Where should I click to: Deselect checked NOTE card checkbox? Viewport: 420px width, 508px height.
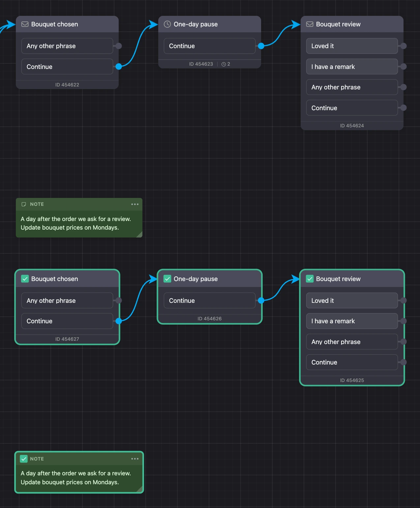[x=24, y=459]
